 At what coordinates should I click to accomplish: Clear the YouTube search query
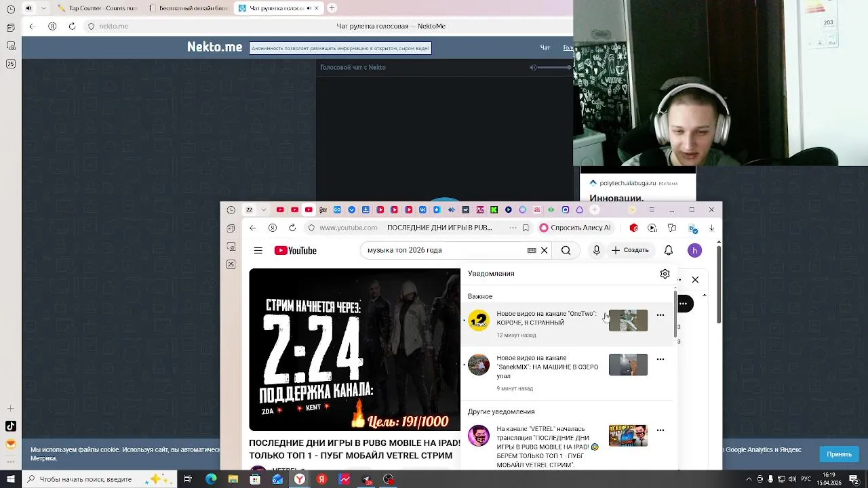[x=544, y=250]
